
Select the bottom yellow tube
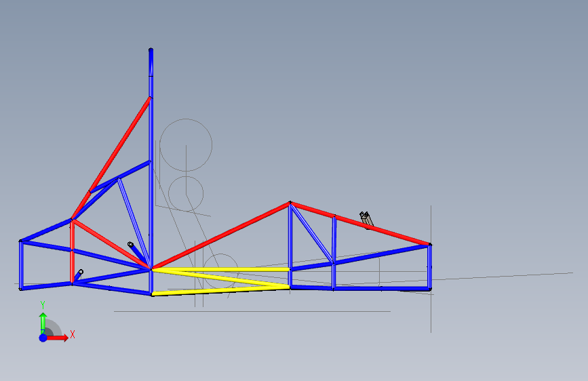221,291
